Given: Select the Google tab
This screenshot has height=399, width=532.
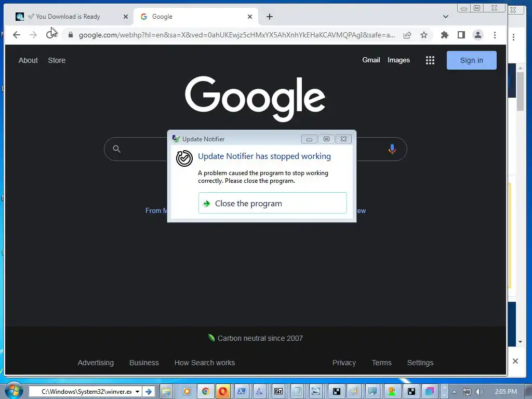Looking at the screenshot, I should [x=196, y=17].
